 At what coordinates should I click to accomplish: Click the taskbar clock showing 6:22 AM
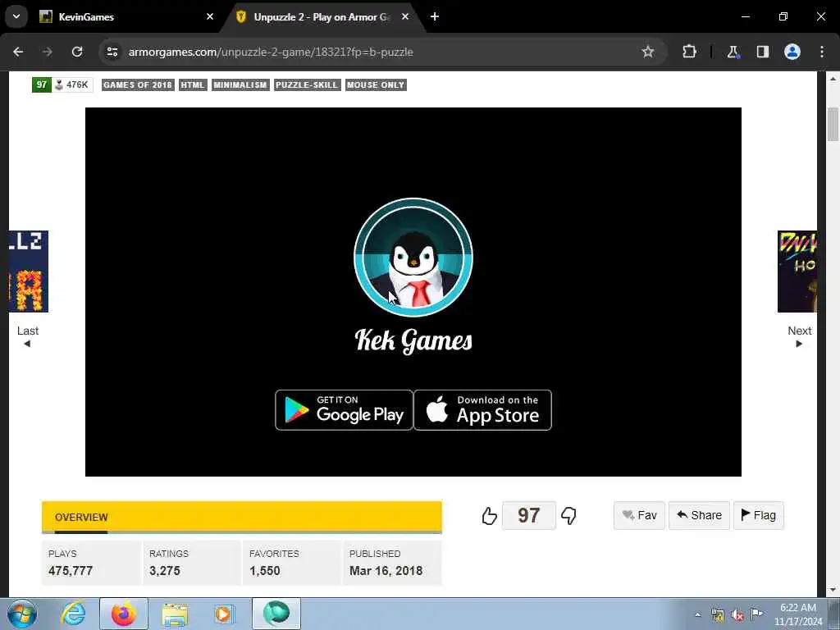[797, 614]
